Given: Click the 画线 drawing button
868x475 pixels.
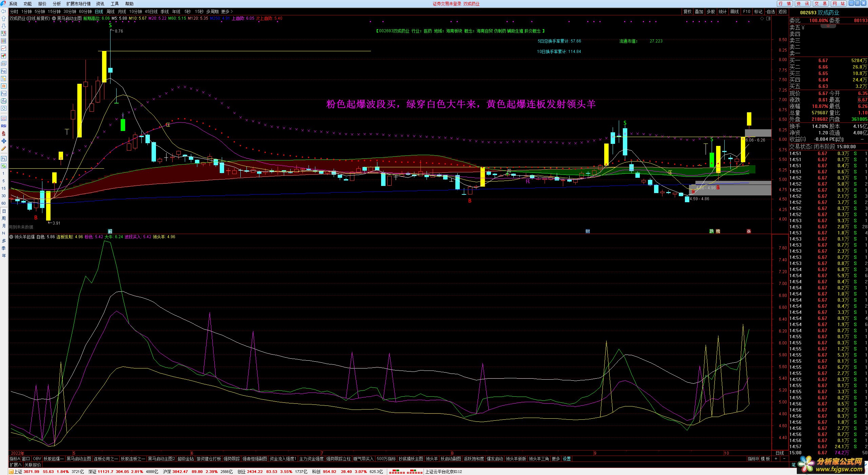Looking at the screenshot, I should pyautogui.click(x=735, y=12).
